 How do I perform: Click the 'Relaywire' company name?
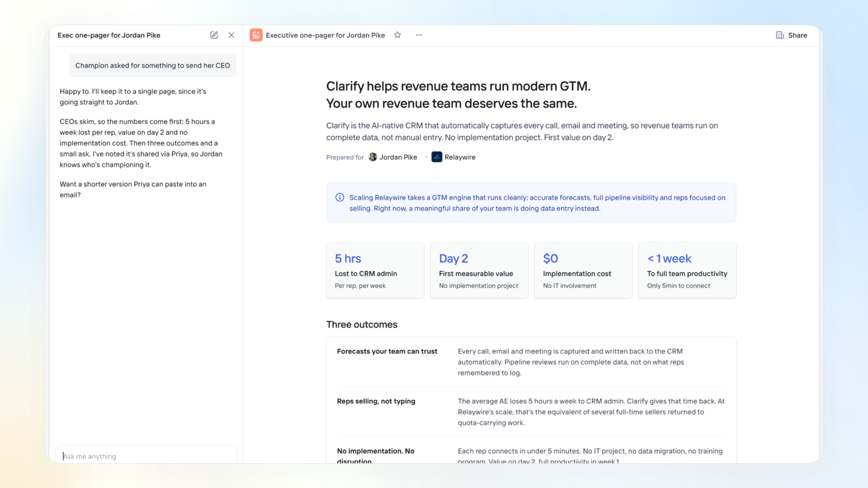460,157
